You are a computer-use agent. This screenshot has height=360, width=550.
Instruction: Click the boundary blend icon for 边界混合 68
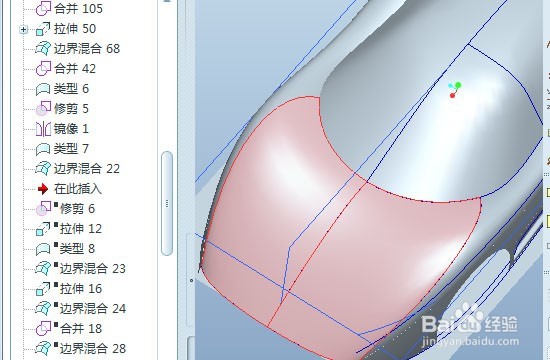(x=43, y=49)
